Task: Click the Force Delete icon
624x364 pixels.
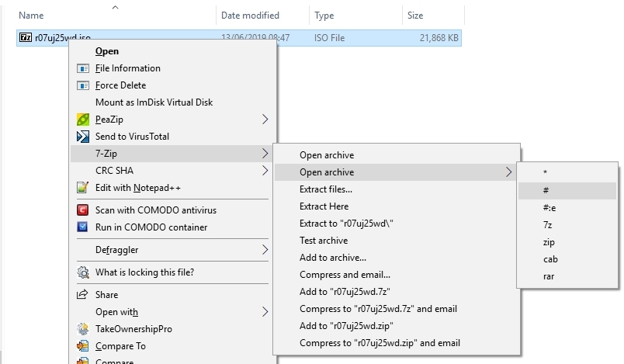Action: pos(83,85)
